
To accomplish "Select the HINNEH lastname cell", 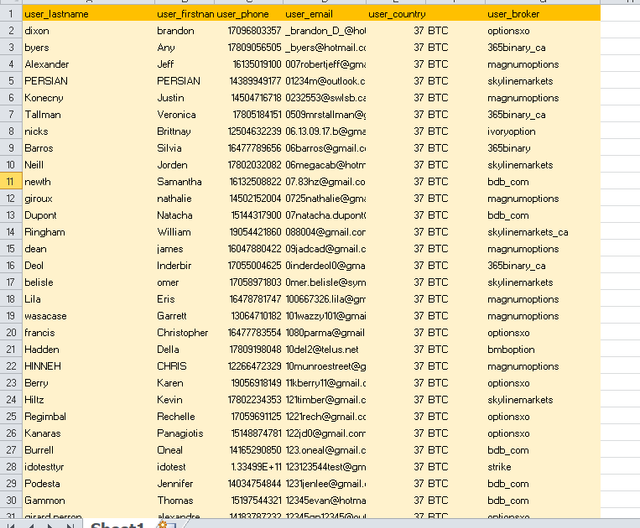I will click(89, 366).
